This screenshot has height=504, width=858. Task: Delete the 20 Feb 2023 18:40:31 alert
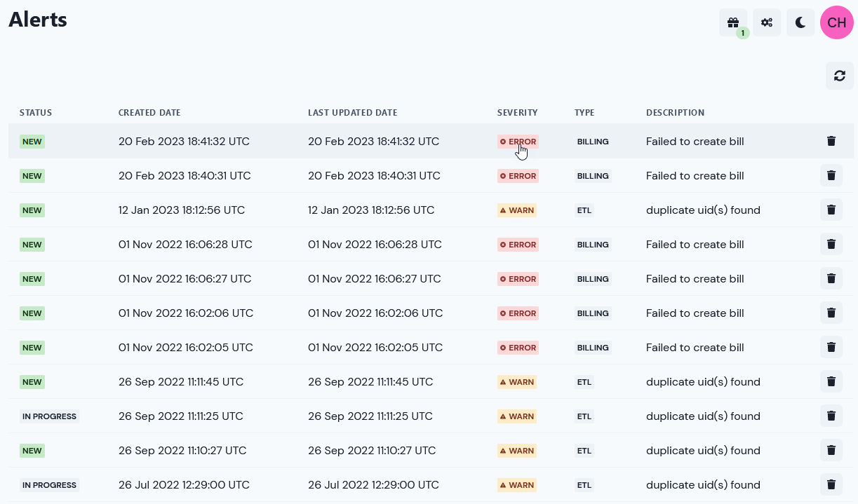[831, 175]
